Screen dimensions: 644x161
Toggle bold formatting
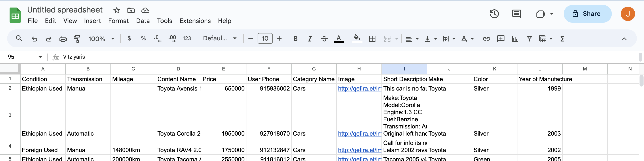click(295, 39)
